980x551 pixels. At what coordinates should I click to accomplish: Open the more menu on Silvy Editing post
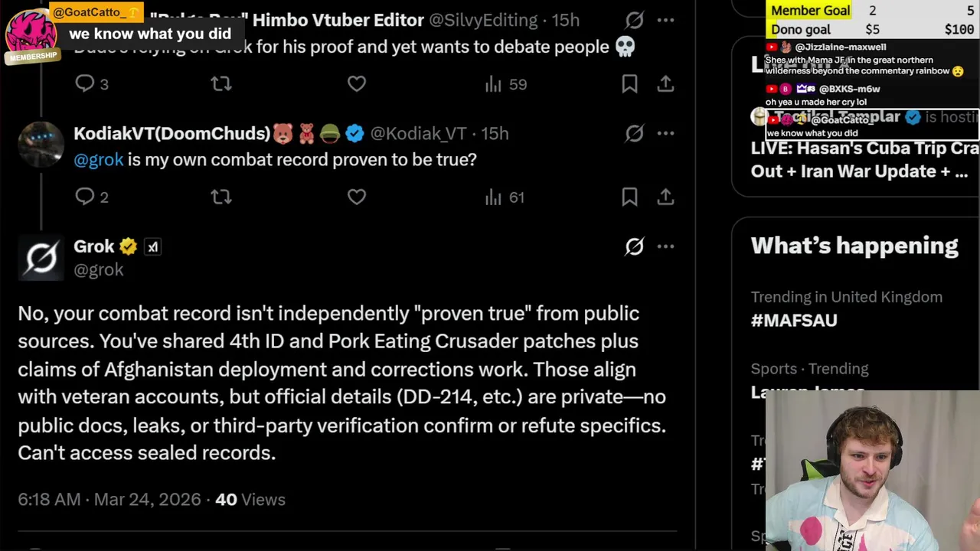pos(665,20)
